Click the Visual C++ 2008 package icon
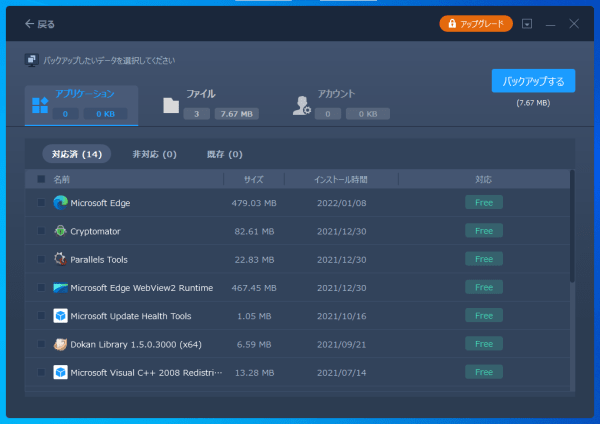 pyautogui.click(x=60, y=372)
